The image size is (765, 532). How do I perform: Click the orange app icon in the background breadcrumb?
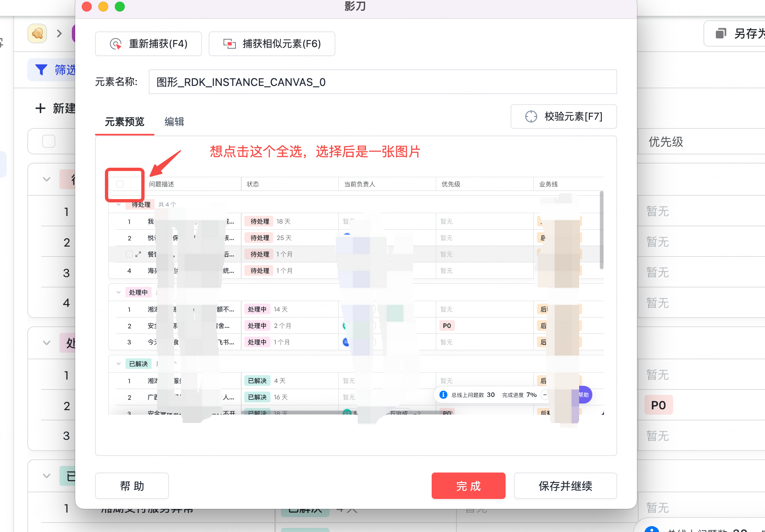(x=37, y=33)
